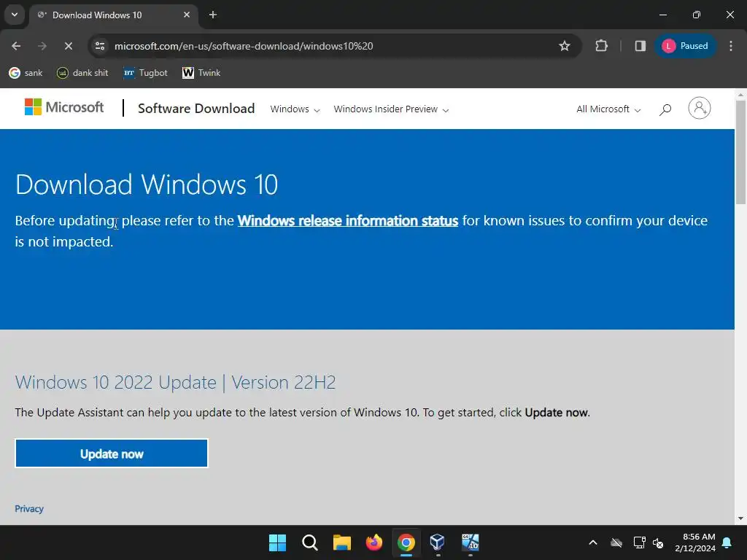
Task: Click the Download Windows 10 heading text
Action: 146,184
